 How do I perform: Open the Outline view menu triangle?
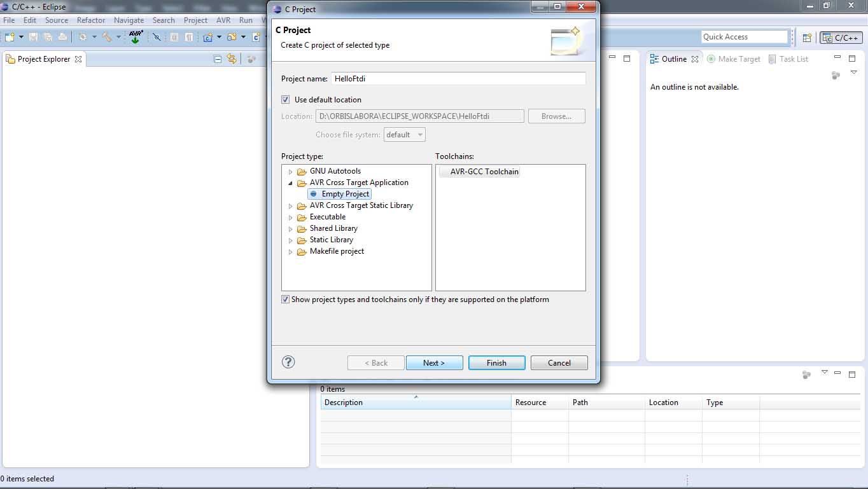(x=854, y=73)
